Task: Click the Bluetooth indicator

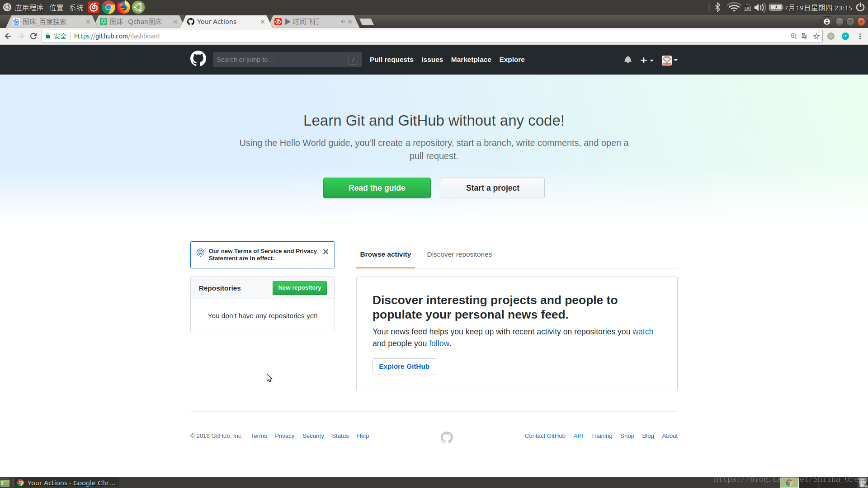Action: pyautogui.click(x=718, y=7)
